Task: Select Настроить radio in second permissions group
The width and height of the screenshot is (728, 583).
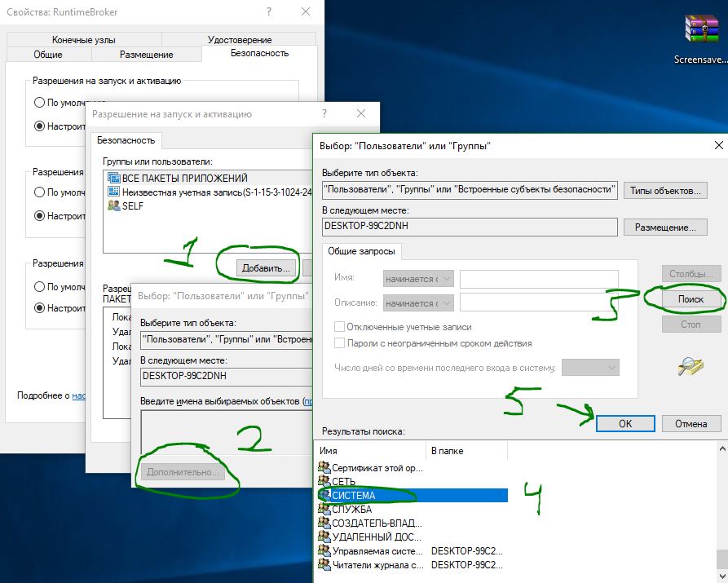Action: 39,215
